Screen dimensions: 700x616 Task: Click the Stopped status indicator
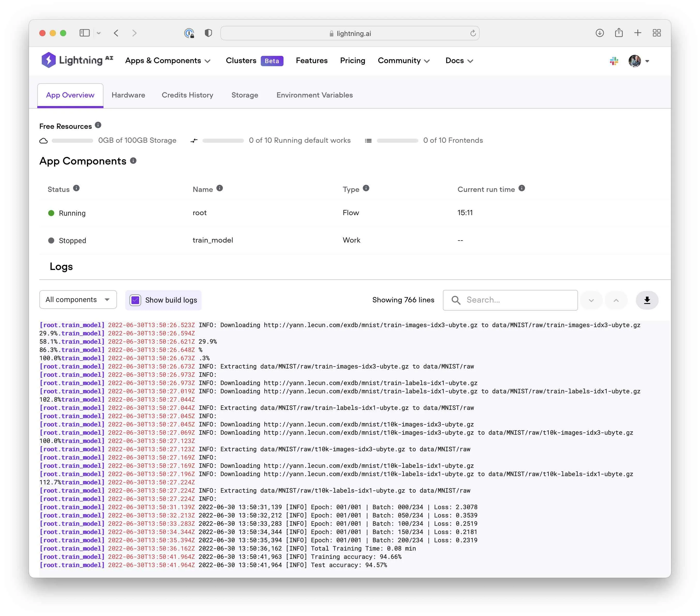click(x=67, y=240)
